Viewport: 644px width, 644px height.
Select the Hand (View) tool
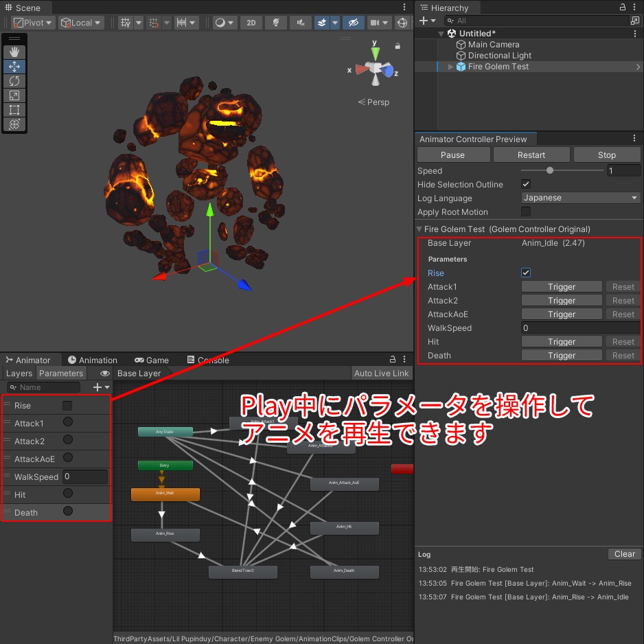[x=14, y=51]
